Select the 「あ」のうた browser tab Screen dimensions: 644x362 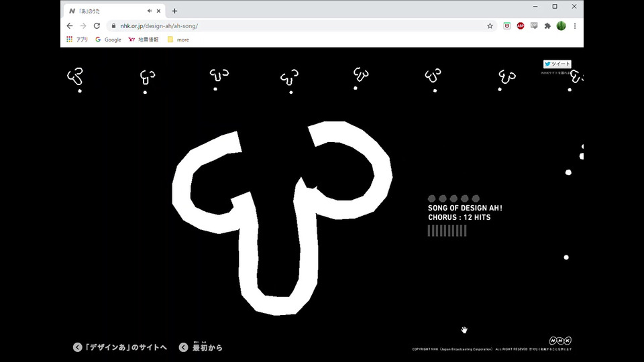tap(114, 11)
